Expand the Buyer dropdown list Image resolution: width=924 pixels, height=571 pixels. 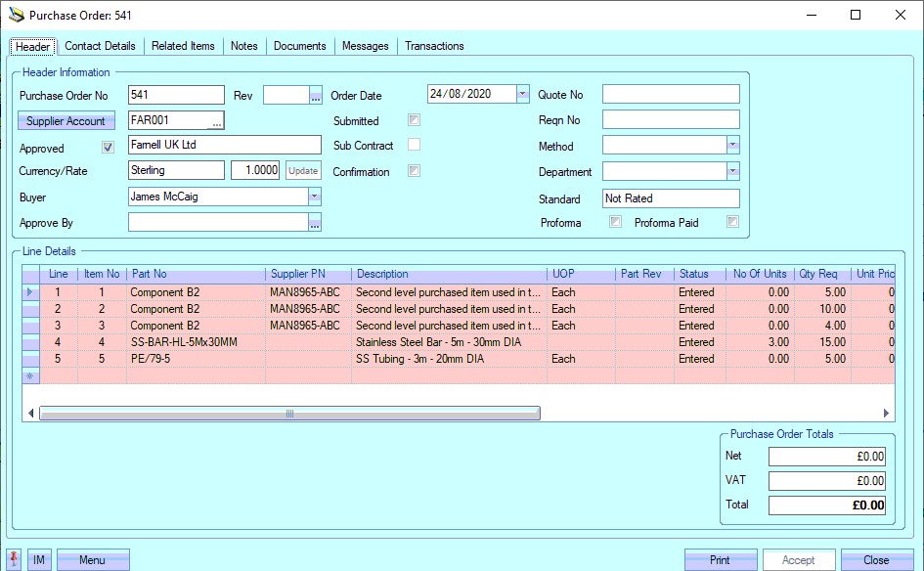[x=314, y=197]
